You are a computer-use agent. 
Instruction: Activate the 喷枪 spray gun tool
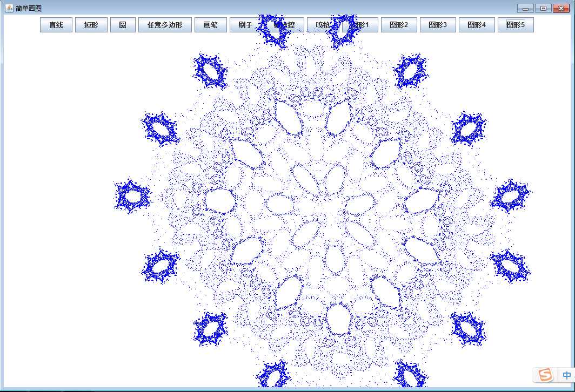(x=323, y=25)
